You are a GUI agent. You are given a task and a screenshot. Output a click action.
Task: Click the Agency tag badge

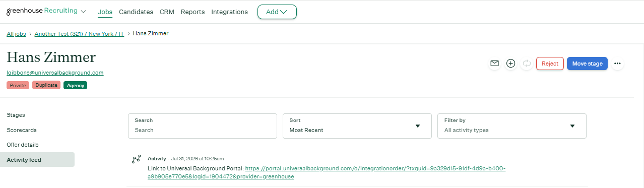(x=76, y=85)
